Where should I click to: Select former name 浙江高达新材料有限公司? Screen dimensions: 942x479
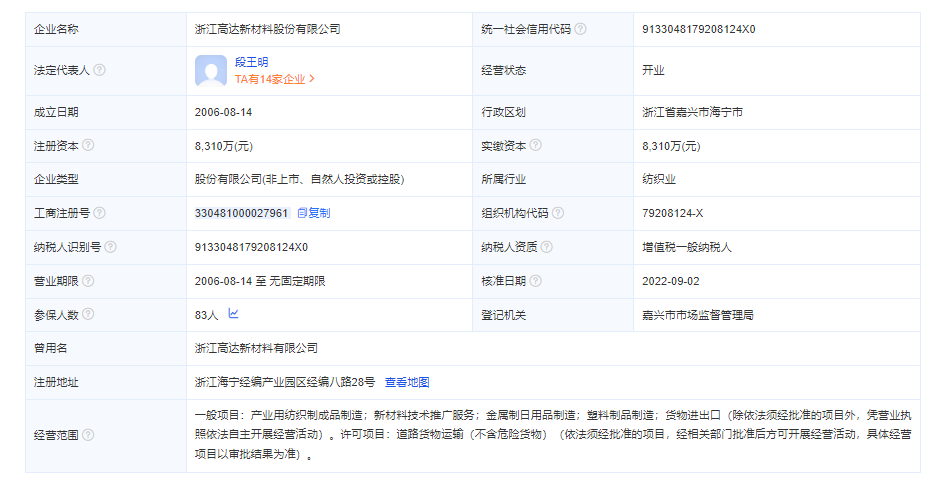tap(256, 348)
